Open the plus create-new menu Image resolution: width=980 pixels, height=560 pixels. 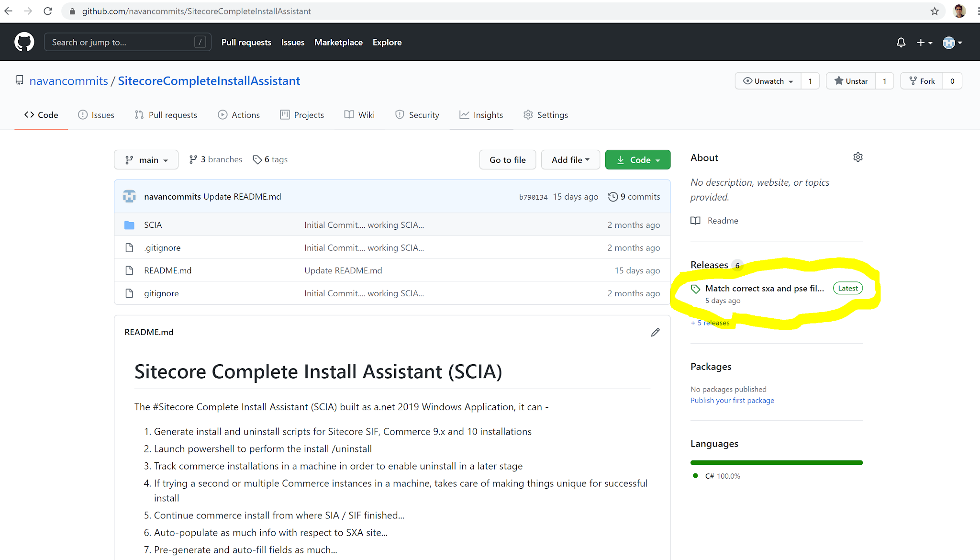point(924,43)
